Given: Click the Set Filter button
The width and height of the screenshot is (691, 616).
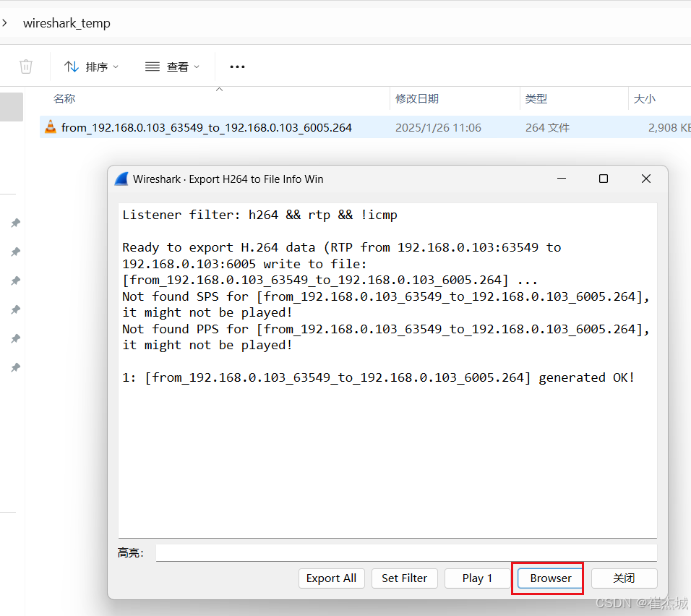Looking at the screenshot, I should 405,578.
